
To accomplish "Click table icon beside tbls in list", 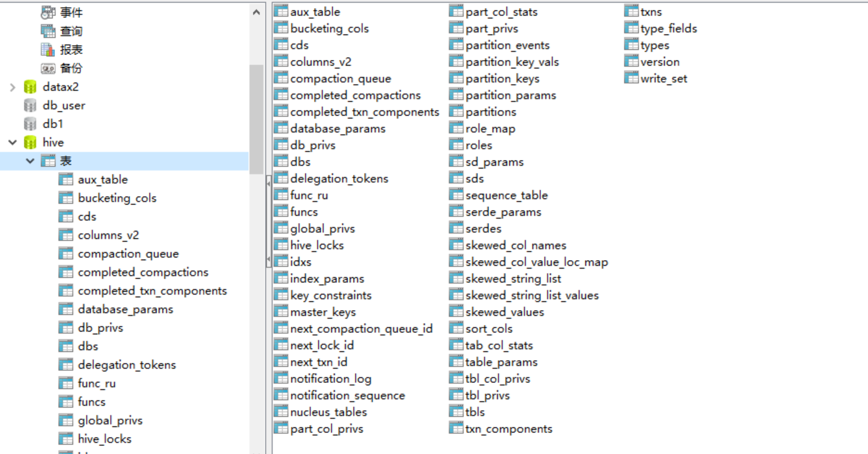I will pyautogui.click(x=456, y=412).
